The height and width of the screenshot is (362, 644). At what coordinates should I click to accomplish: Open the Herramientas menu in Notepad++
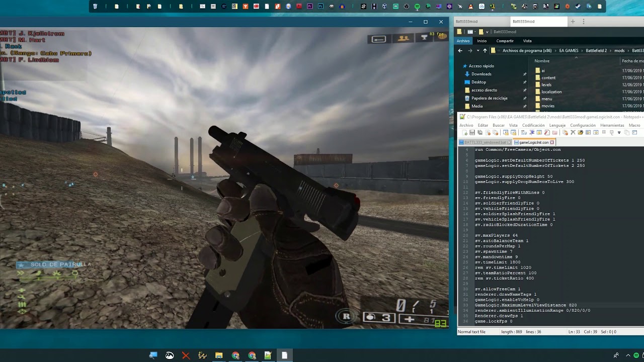tap(612, 125)
